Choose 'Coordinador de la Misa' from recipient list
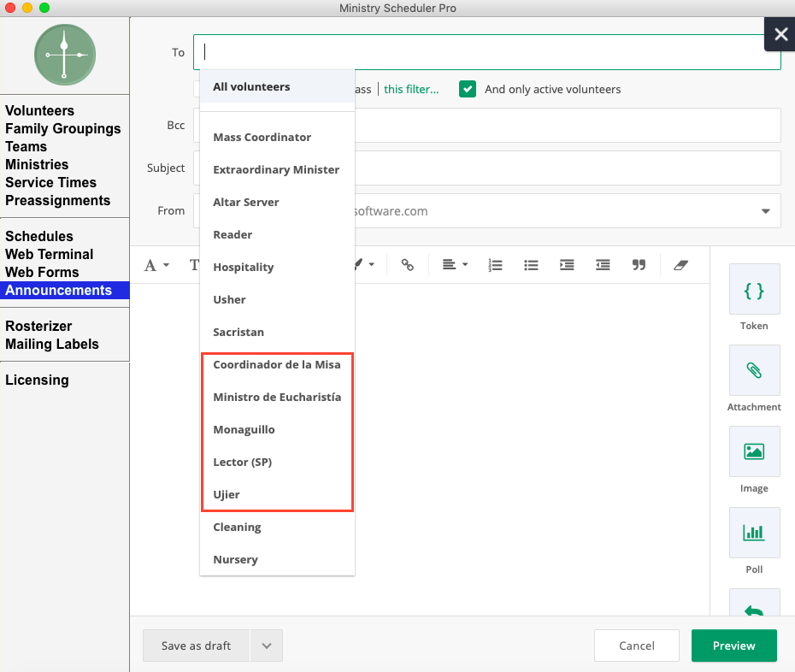Image resolution: width=795 pixels, height=672 pixels. tap(277, 365)
